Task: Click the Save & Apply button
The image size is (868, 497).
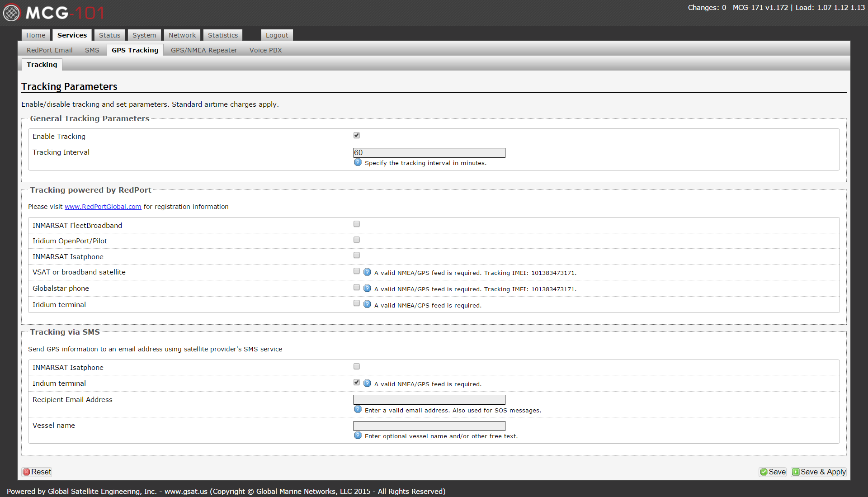Action: (819, 472)
